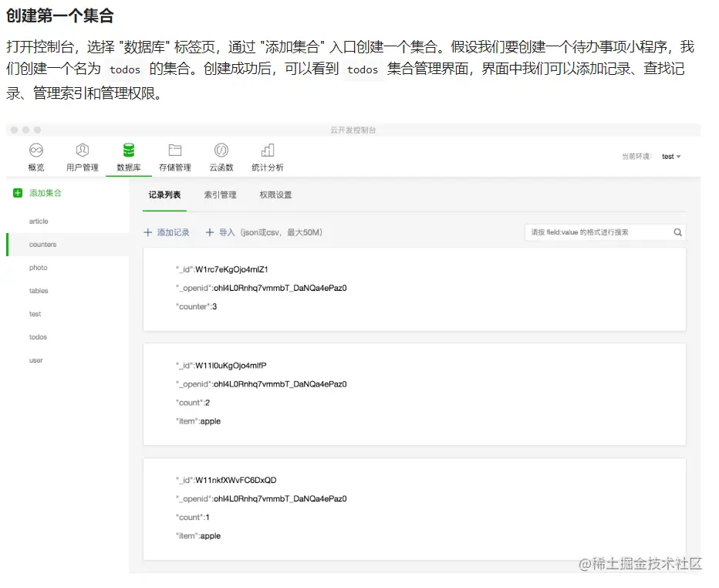Open the 概览 overview icon

click(36, 150)
